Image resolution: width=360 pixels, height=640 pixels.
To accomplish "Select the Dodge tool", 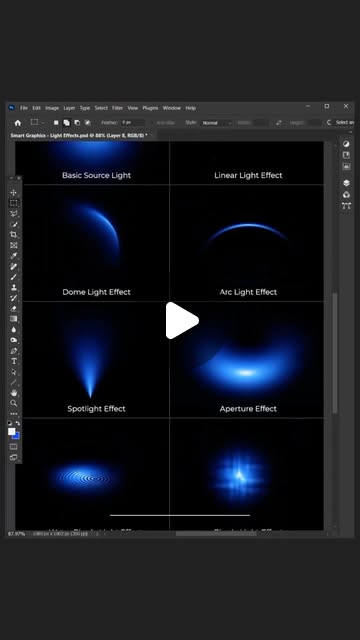I will (x=14, y=340).
